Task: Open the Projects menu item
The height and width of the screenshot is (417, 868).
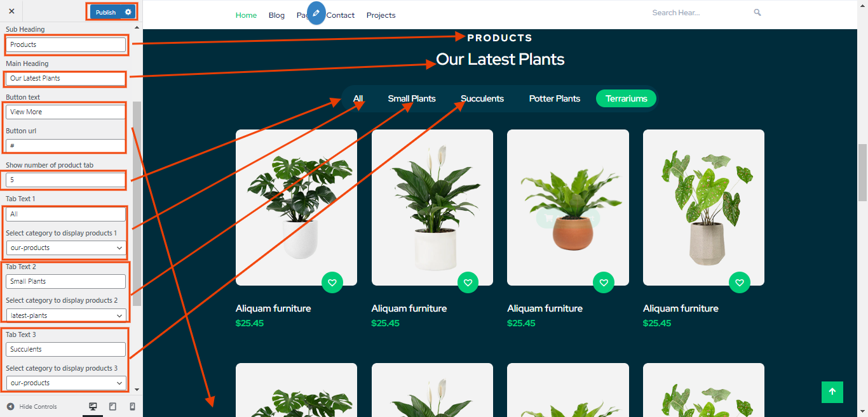Action: click(x=381, y=15)
